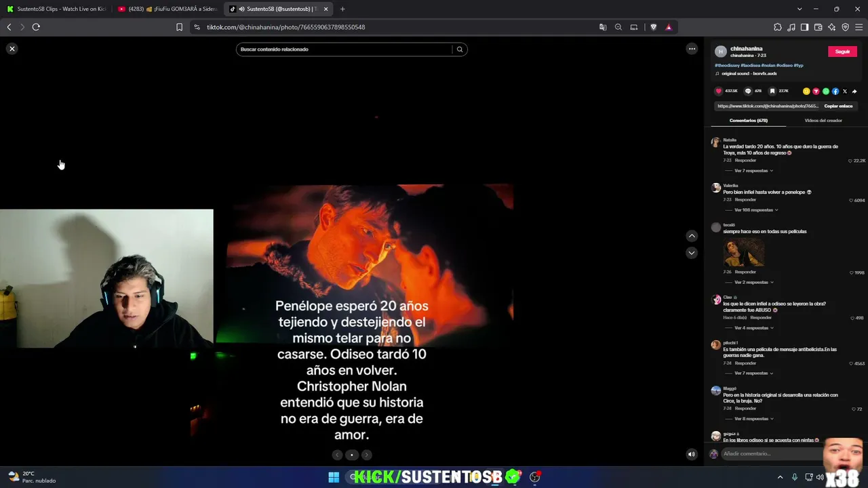Reload the current page

(x=36, y=27)
